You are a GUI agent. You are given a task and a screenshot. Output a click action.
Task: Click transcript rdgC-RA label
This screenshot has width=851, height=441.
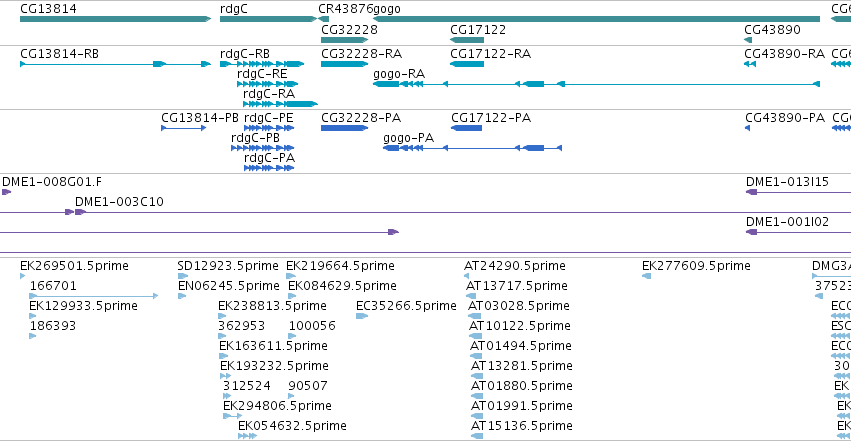[269, 94]
